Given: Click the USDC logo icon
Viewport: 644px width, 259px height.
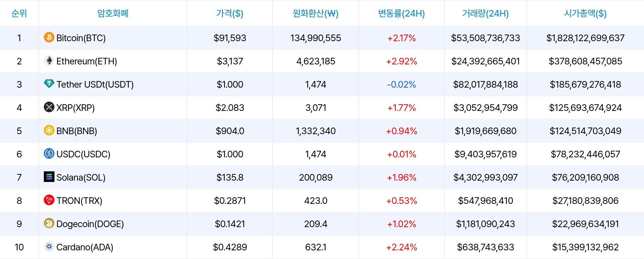Looking at the screenshot, I should tap(49, 153).
